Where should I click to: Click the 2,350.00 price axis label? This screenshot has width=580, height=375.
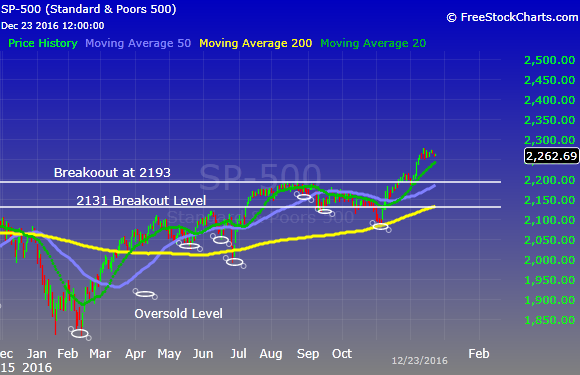[x=550, y=120]
